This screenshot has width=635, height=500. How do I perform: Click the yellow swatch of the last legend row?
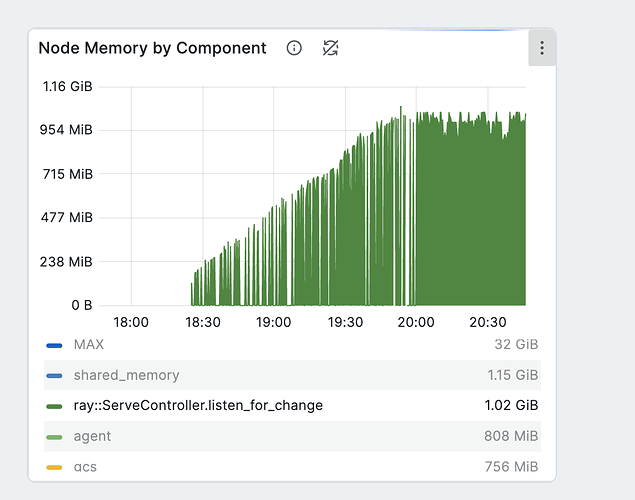tap(55, 467)
